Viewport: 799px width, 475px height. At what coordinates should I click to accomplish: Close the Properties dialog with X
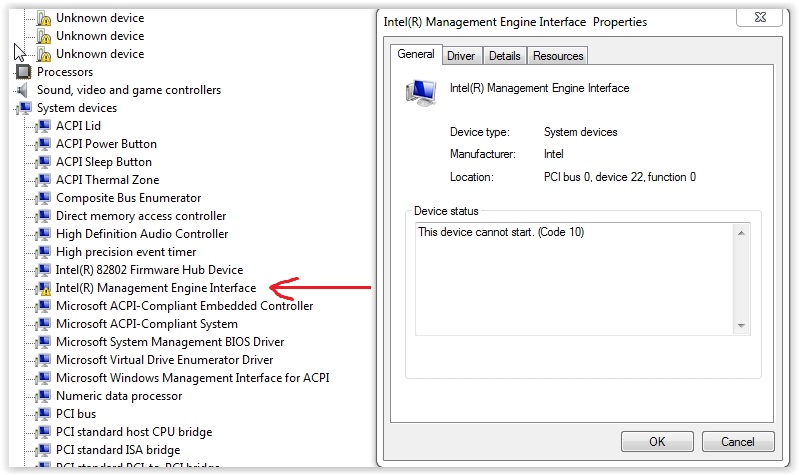tap(760, 17)
